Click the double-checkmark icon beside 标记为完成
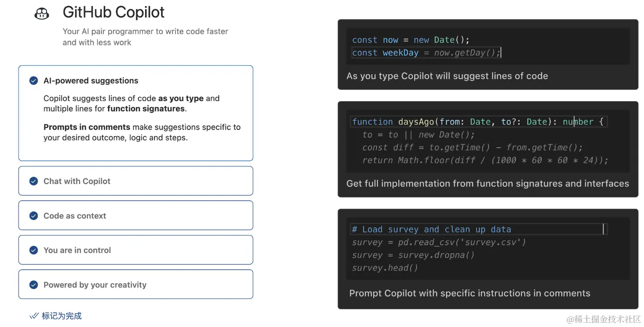 [34, 315]
